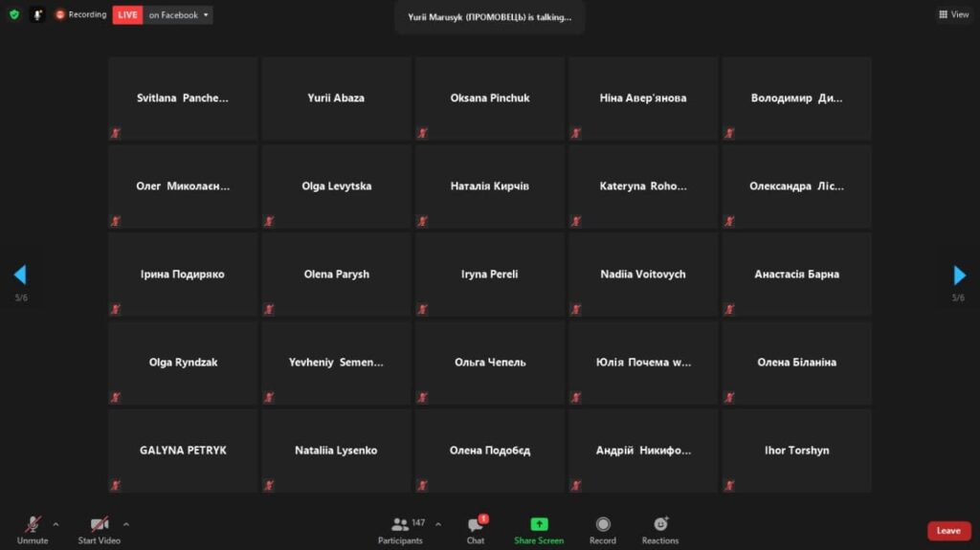
Task: Start recording with the Record button
Action: point(603,530)
